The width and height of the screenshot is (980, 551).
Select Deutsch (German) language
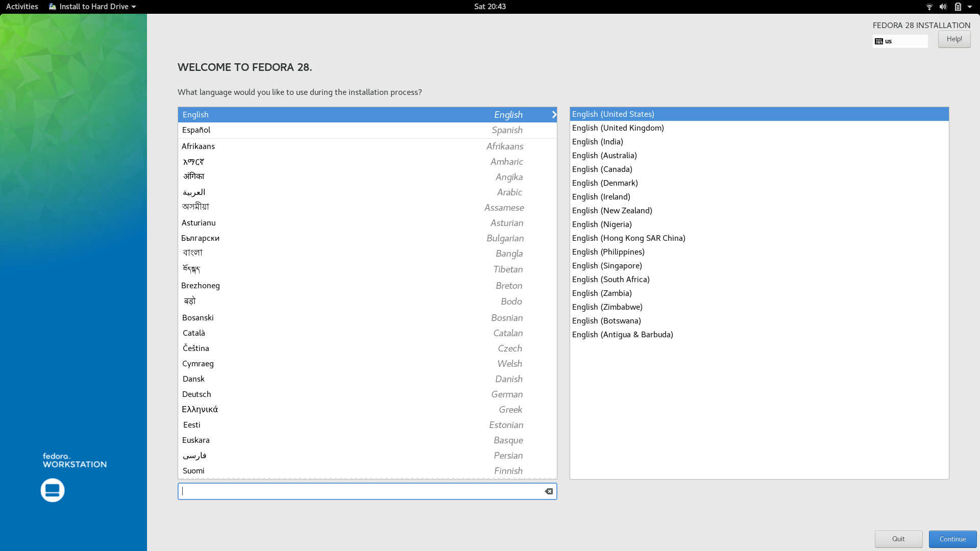tap(367, 394)
